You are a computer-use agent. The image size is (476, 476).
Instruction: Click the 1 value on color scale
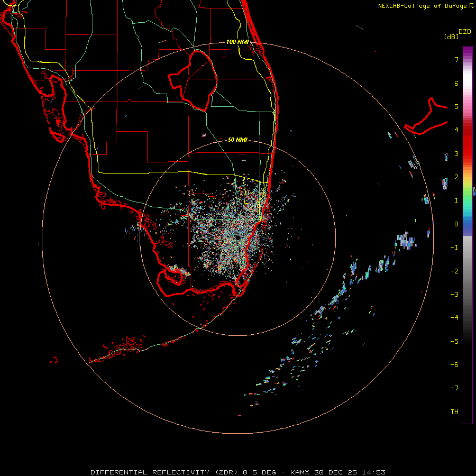(456, 200)
